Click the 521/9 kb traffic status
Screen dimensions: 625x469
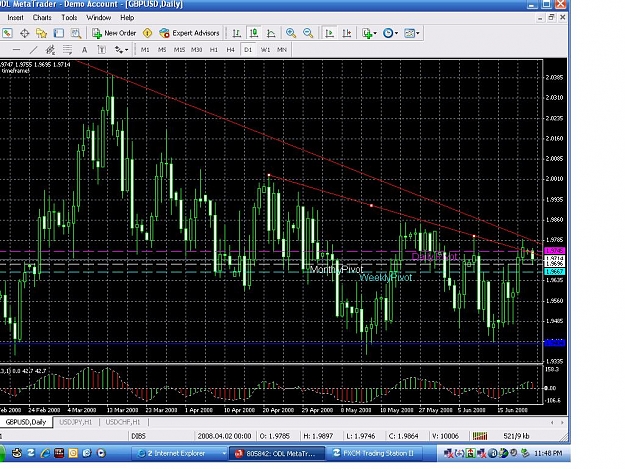click(x=516, y=436)
